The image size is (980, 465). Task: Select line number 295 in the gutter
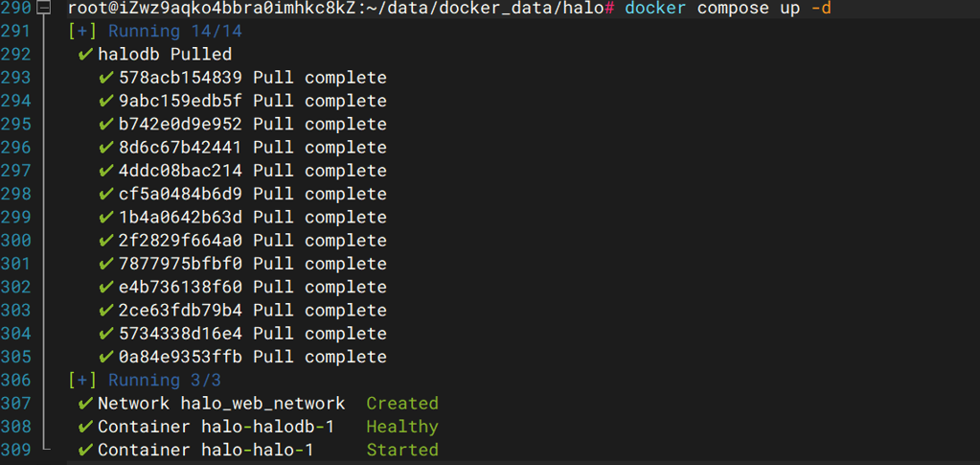[x=16, y=124]
